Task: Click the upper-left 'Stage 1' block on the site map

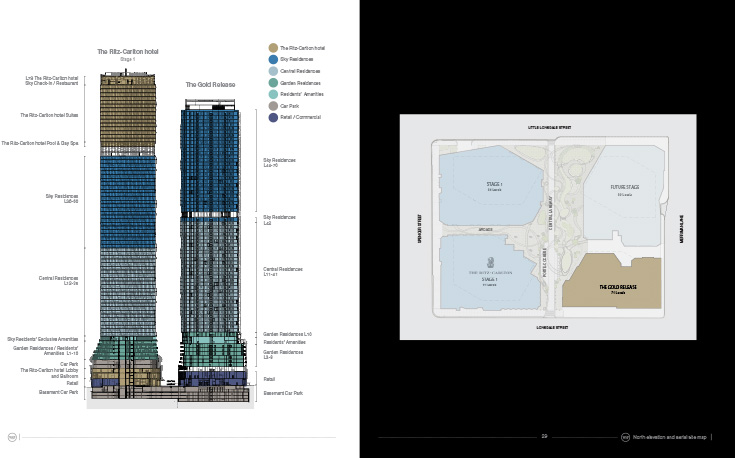Action: point(490,185)
